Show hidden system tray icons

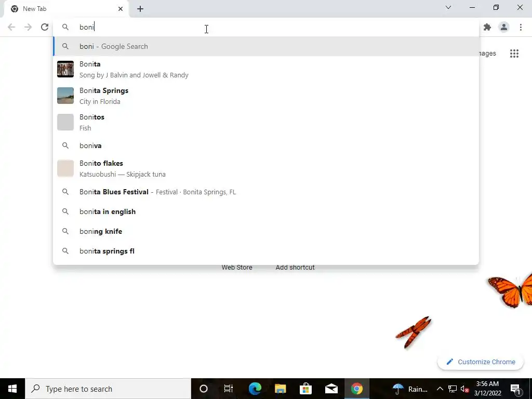(440, 389)
